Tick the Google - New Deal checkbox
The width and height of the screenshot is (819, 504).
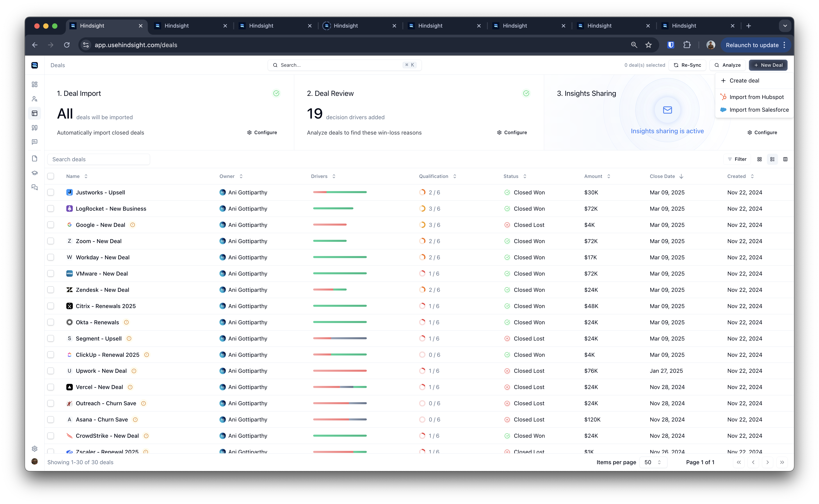[51, 225]
